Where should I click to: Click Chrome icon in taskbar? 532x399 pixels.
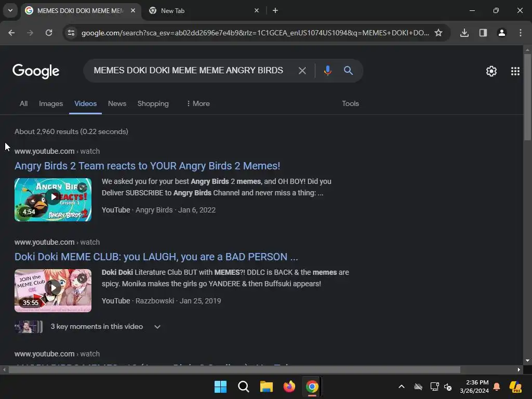point(312,387)
